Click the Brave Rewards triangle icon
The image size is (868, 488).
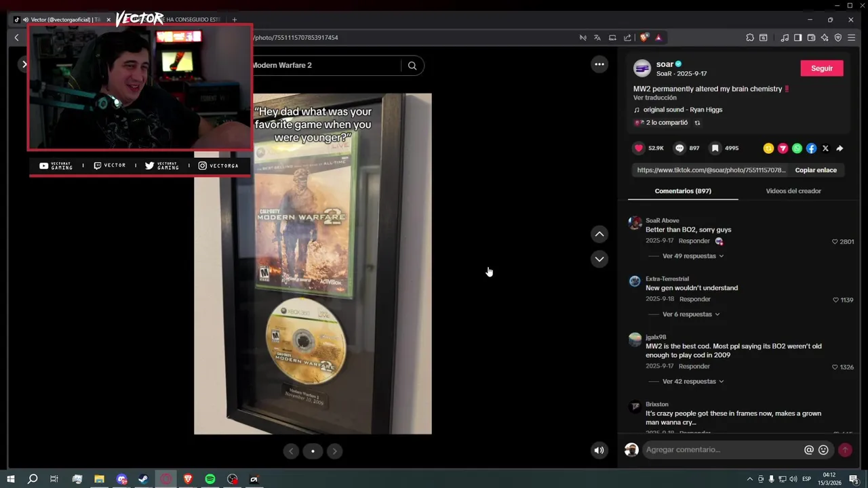[x=658, y=37]
